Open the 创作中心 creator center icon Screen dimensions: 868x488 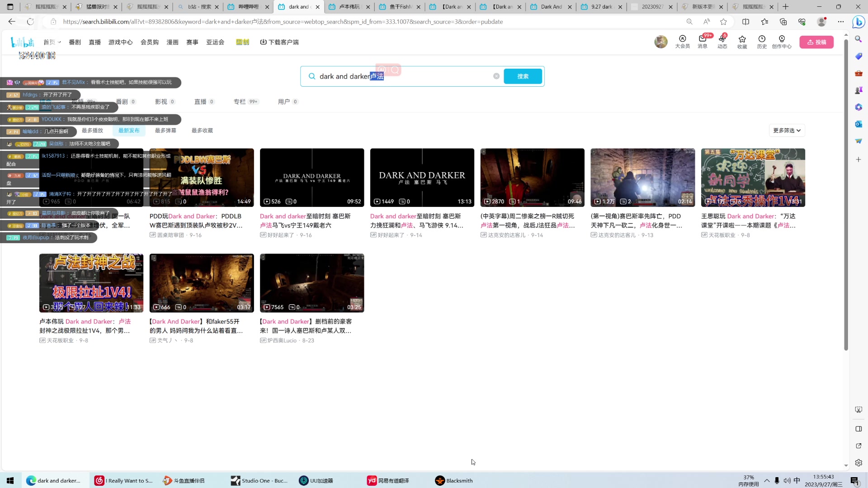pyautogui.click(x=782, y=42)
